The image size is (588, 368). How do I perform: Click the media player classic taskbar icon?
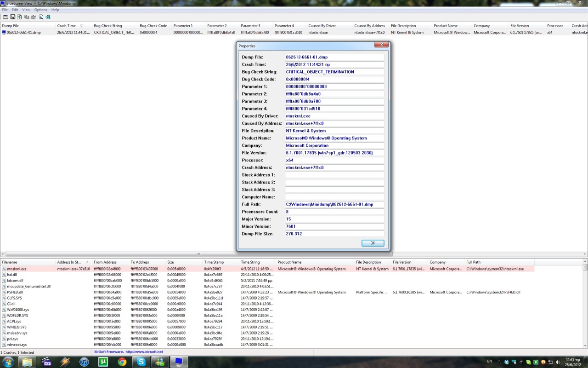pyautogui.click(x=46, y=362)
